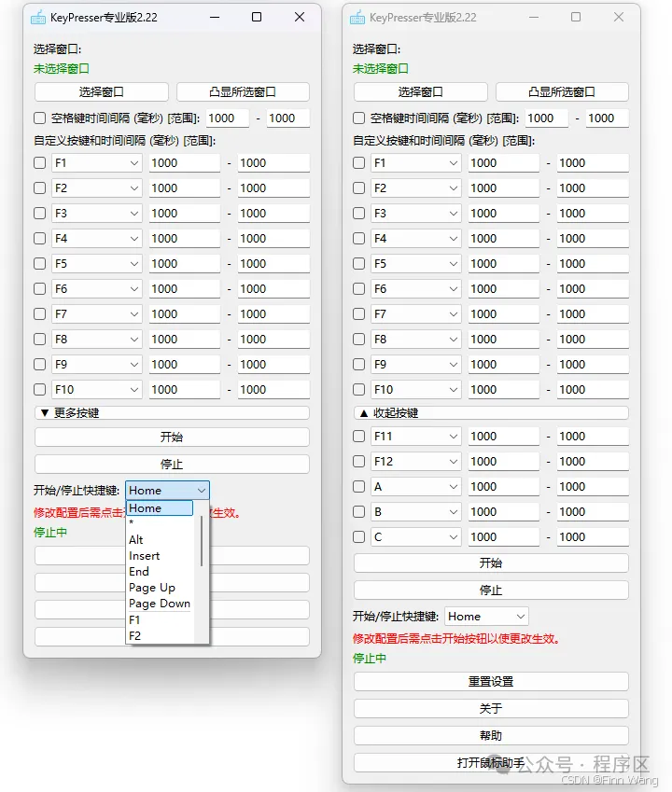Pick Page Down from the hotkey list
Viewport: 672px width, 792px height.
point(160,604)
